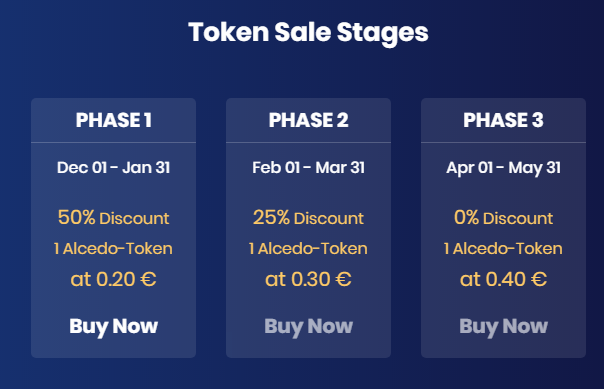
Task: Select the PHASE 1 card header
Action: tap(114, 120)
